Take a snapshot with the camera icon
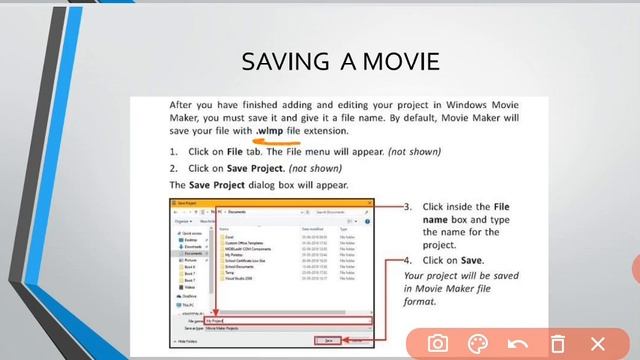The image size is (640, 360). tap(438, 344)
